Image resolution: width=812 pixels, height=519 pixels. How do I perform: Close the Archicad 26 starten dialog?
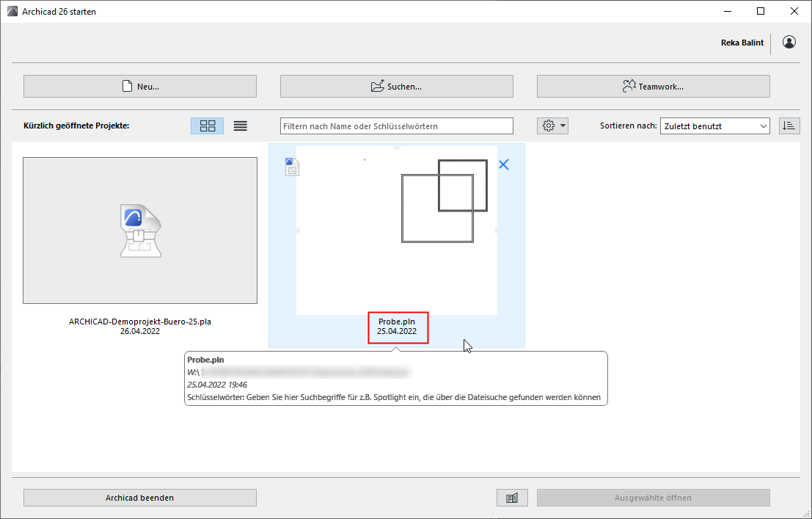coord(794,12)
